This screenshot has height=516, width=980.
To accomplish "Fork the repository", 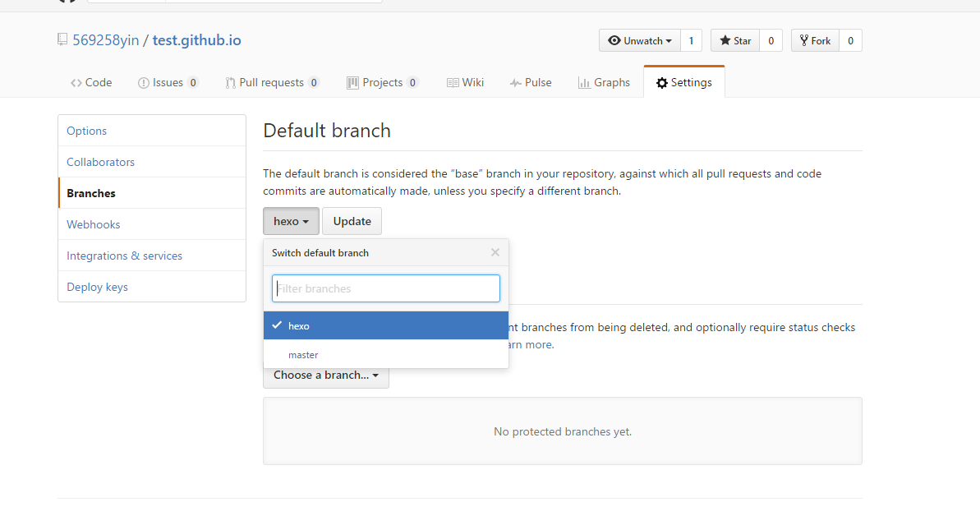I will click(814, 40).
